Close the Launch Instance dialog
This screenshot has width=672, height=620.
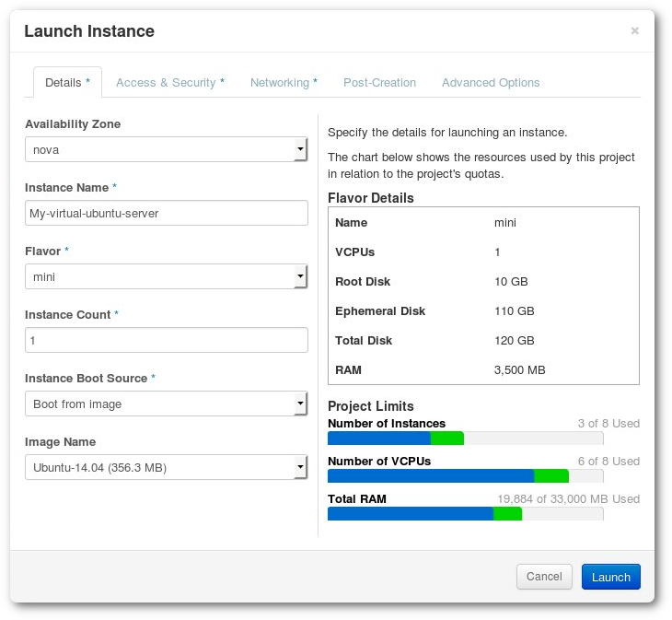[634, 31]
